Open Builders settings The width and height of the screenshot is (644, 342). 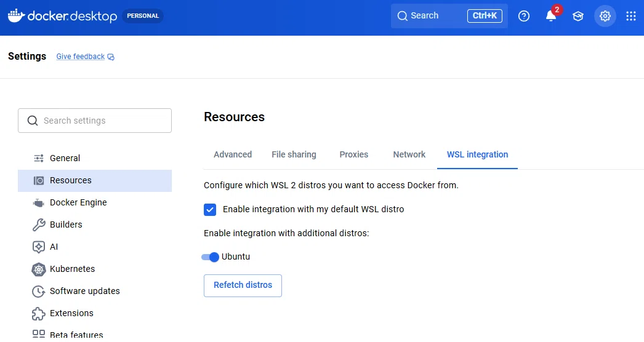(x=95, y=225)
